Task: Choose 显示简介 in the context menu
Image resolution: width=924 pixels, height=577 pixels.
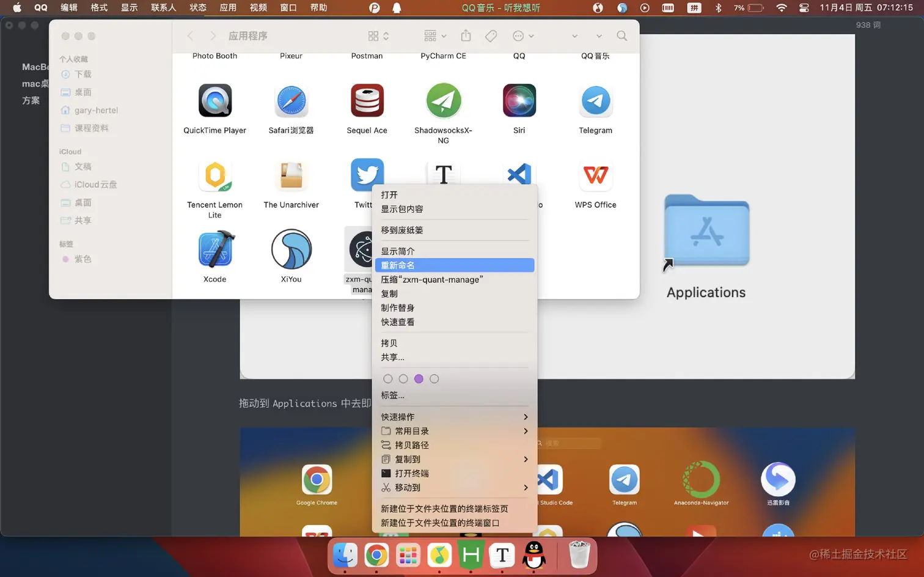Action: [454, 251]
